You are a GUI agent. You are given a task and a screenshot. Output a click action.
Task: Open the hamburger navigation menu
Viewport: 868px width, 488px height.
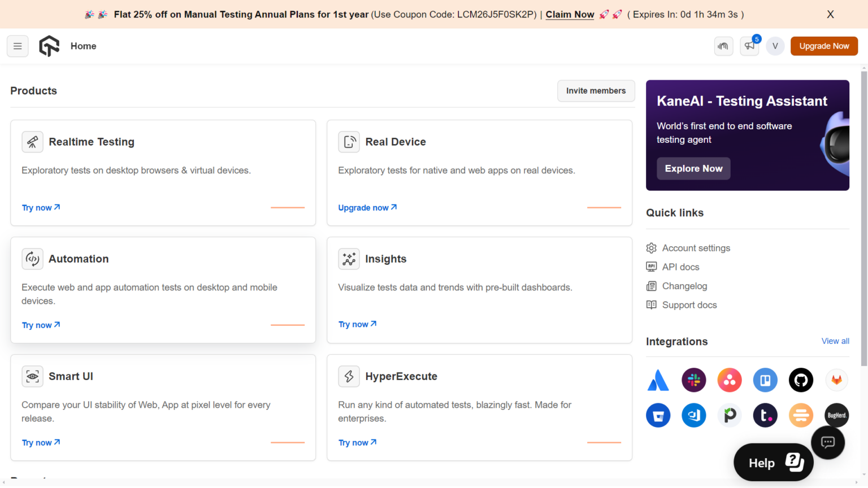pos(18,46)
